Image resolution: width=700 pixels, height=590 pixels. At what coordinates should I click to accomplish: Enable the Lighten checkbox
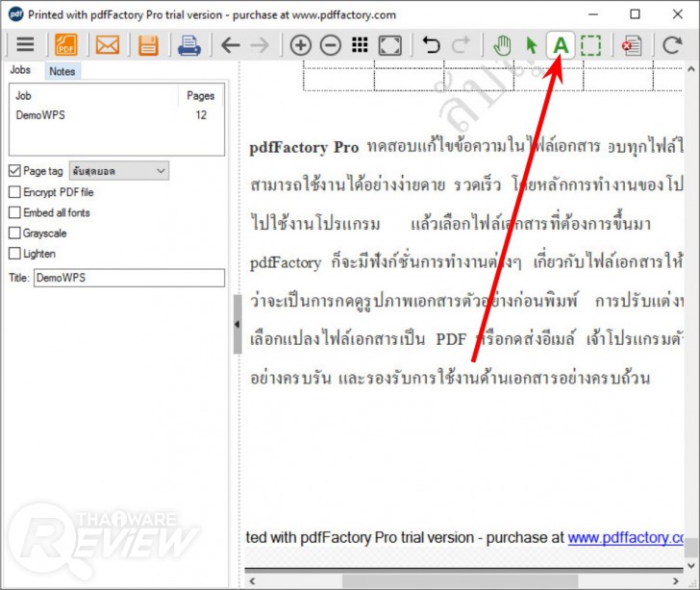14,254
